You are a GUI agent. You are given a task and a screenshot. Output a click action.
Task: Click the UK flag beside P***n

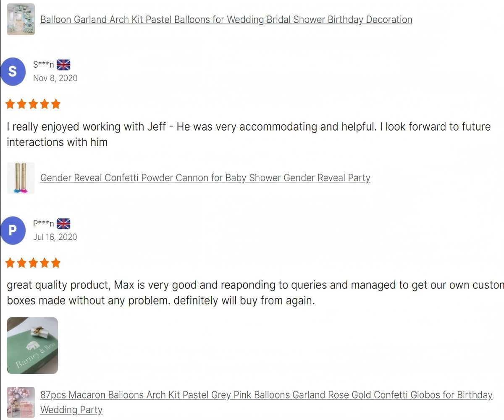pyautogui.click(x=63, y=224)
